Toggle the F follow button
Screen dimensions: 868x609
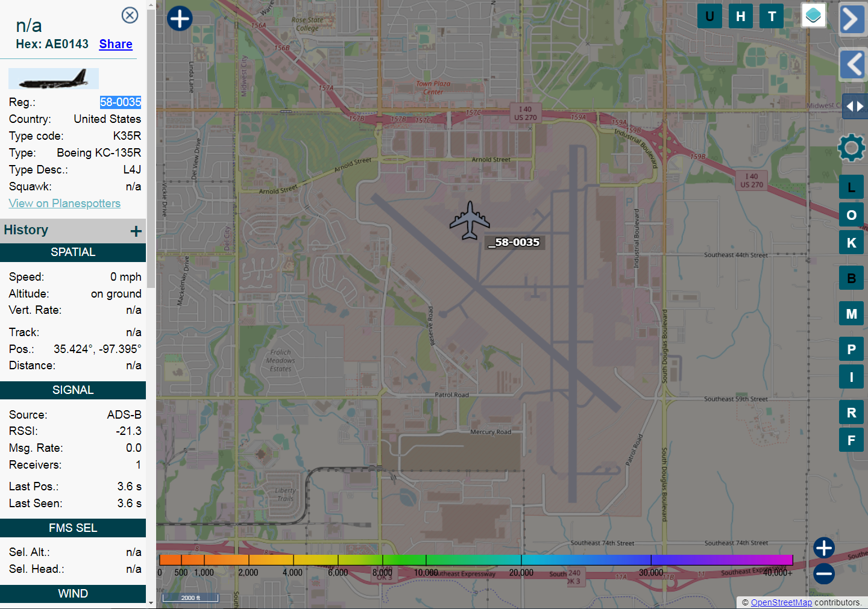coord(851,440)
